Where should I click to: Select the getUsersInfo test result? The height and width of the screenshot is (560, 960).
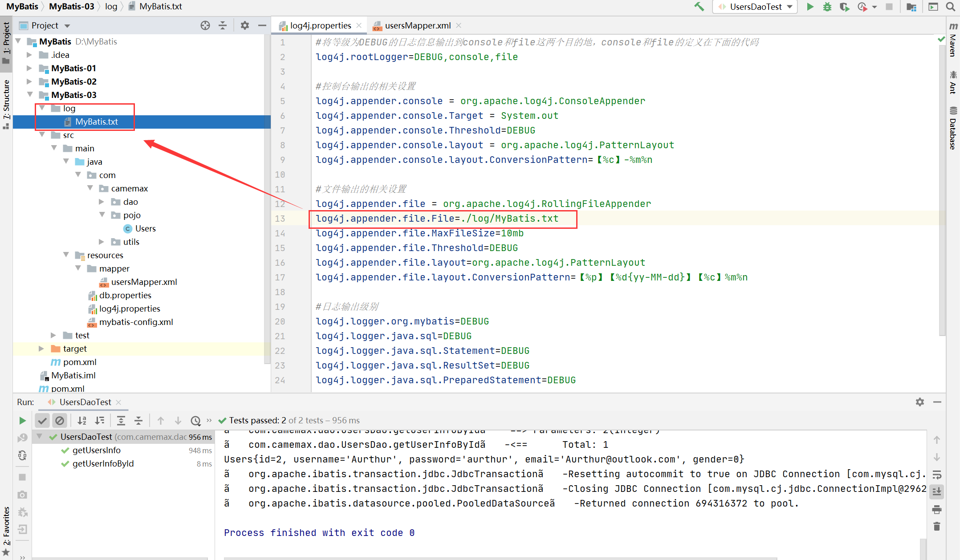(97, 450)
